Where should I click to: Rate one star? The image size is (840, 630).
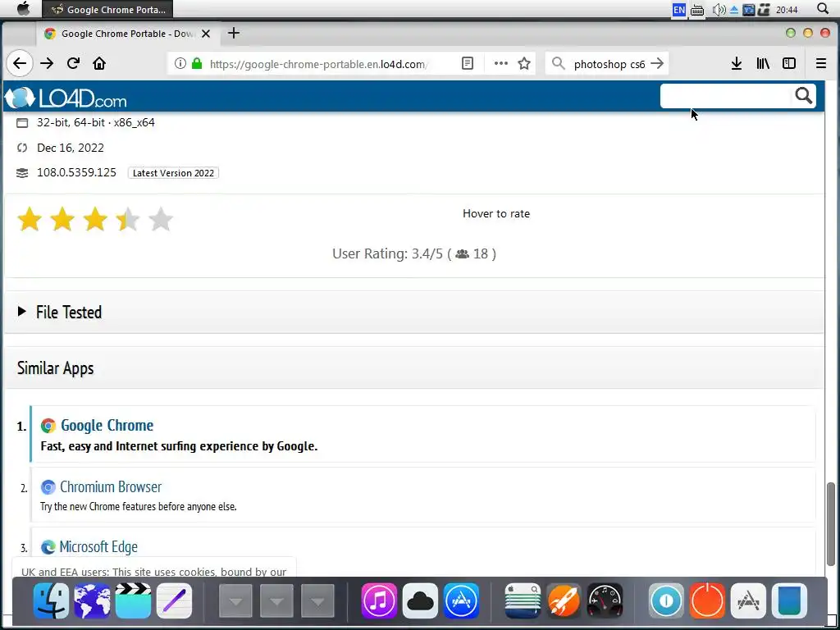[30, 220]
